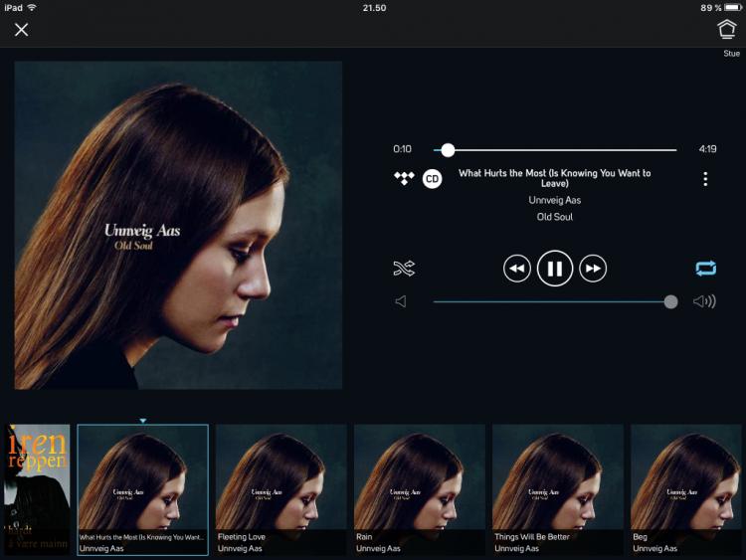The width and height of the screenshot is (746, 560).
Task: Click the WiFi status icon
Action: tap(32, 8)
